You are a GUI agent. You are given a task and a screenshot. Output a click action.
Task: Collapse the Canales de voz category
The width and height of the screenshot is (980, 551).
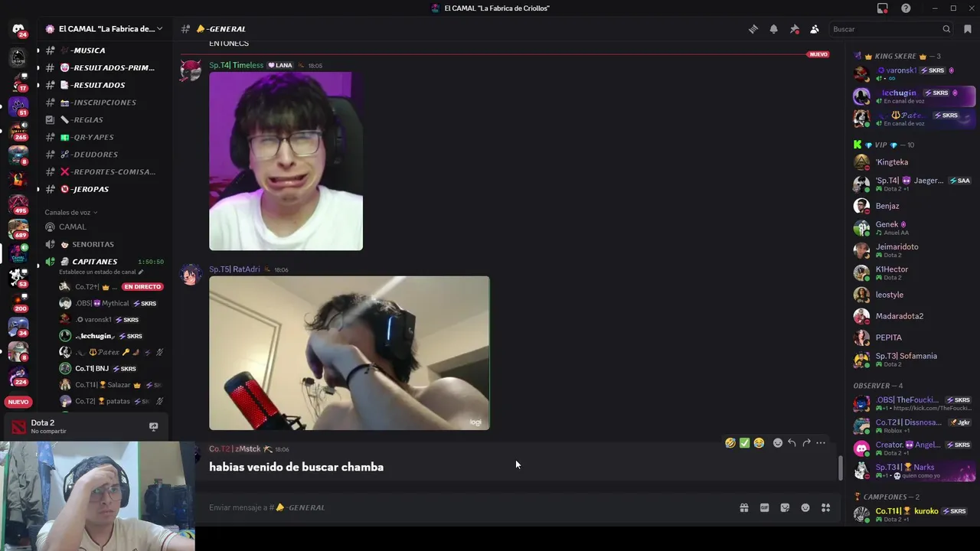70,212
